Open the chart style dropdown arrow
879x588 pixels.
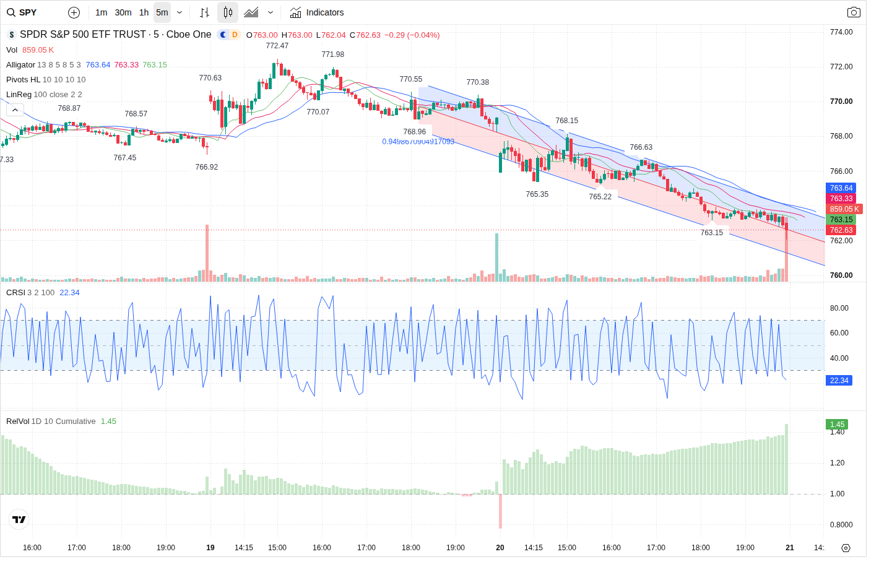(271, 12)
